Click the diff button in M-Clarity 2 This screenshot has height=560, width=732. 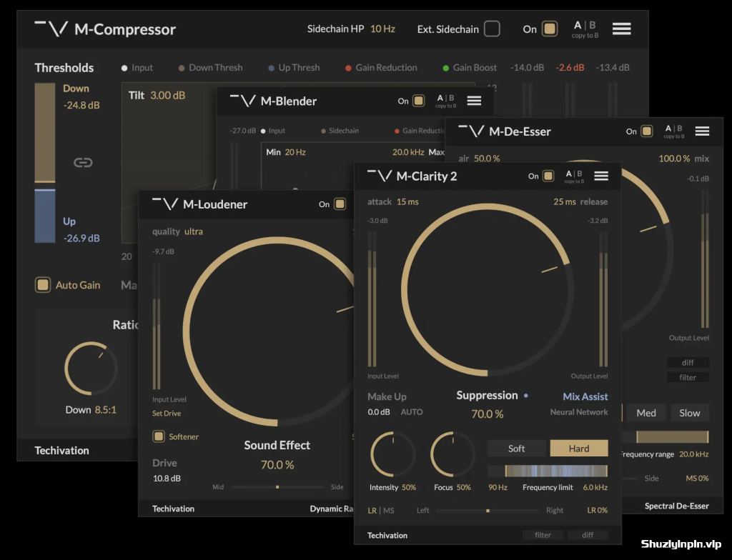click(588, 535)
